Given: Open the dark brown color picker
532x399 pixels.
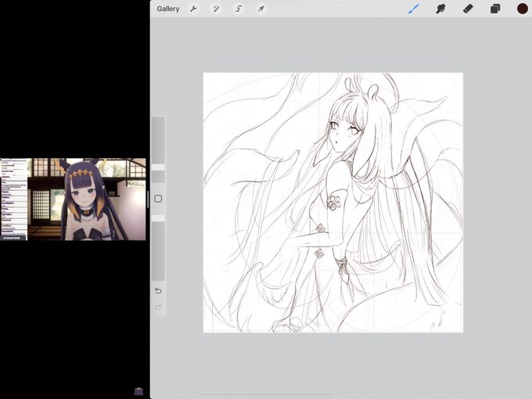Looking at the screenshot, I should pyautogui.click(x=522, y=9).
